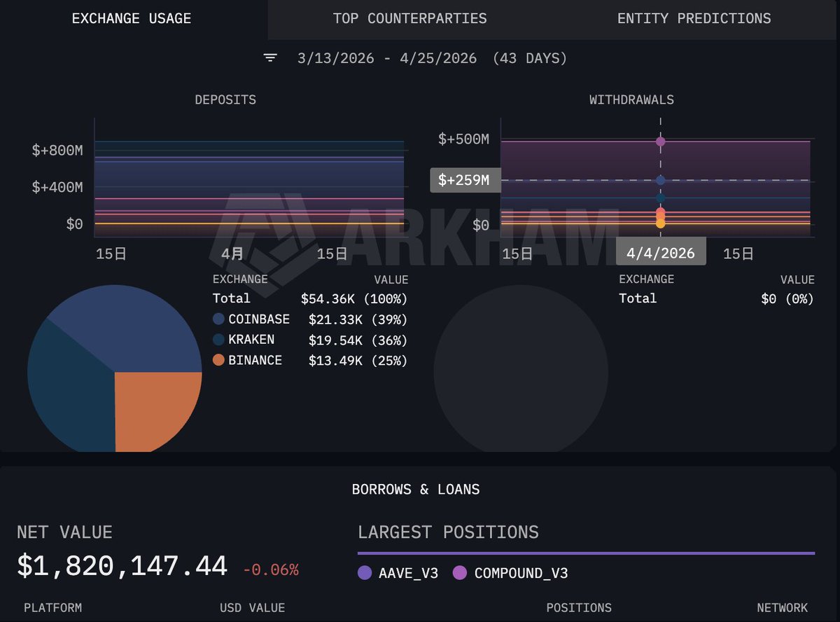840x622 pixels.
Task: Sort positions table by NETWORK header
Action: [x=782, y=607]
